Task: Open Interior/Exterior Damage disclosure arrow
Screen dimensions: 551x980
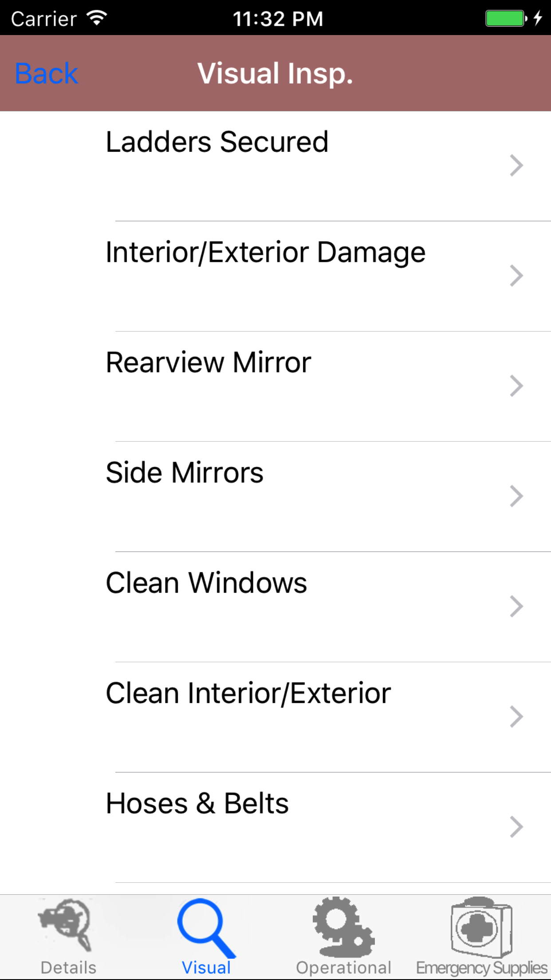Action: (x=516, y=276)
